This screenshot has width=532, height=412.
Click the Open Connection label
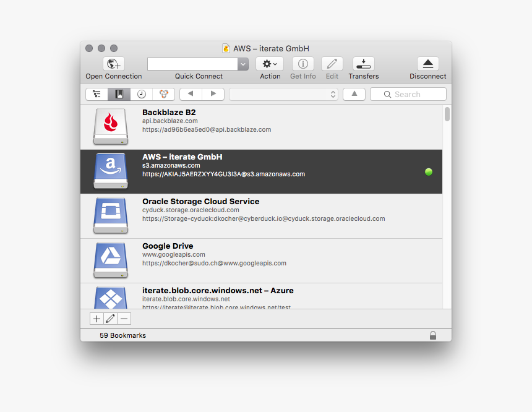pos(114,76)
